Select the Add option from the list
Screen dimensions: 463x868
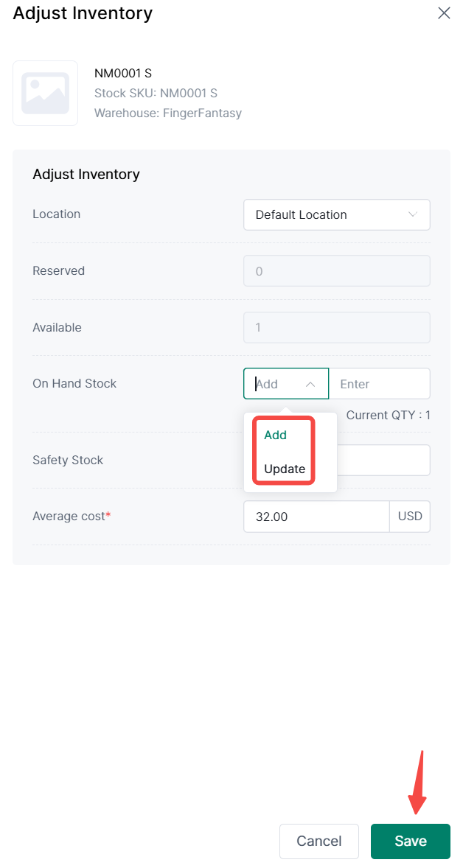(276, 435)
